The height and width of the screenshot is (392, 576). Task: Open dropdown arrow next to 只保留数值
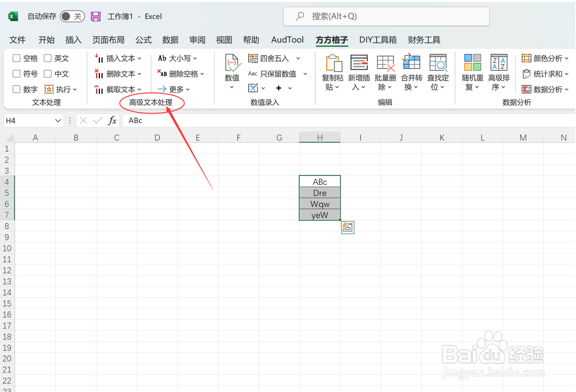305,74
